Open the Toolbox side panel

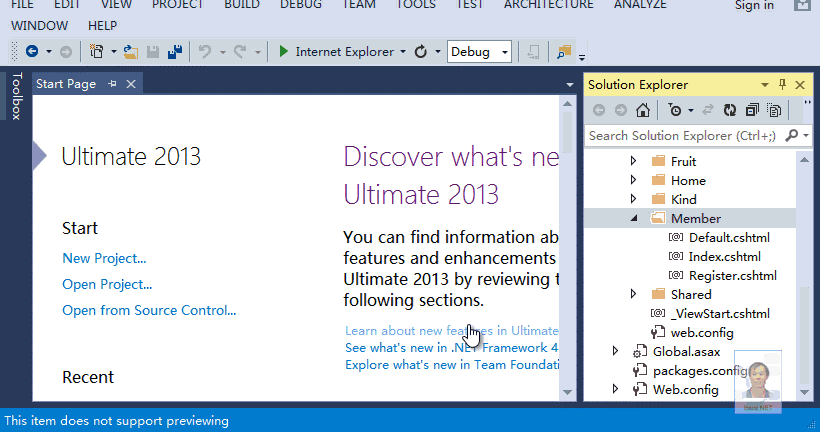click(16, 96)
